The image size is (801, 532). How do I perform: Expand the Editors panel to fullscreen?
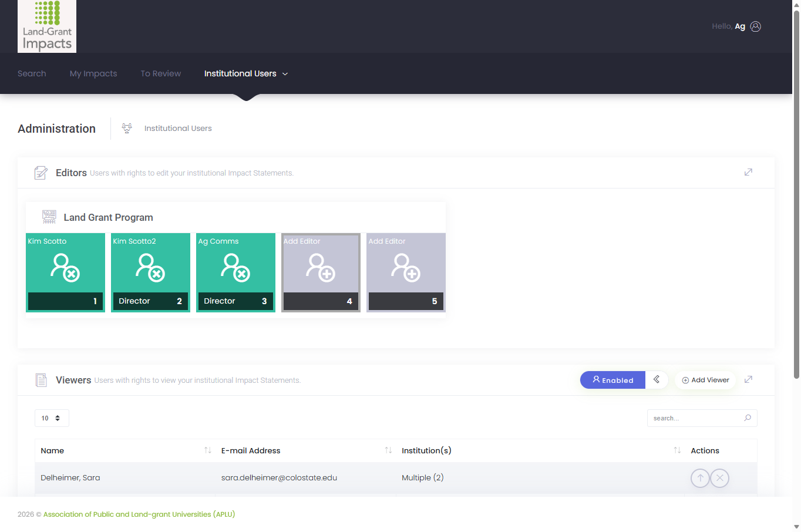(748, 172)
